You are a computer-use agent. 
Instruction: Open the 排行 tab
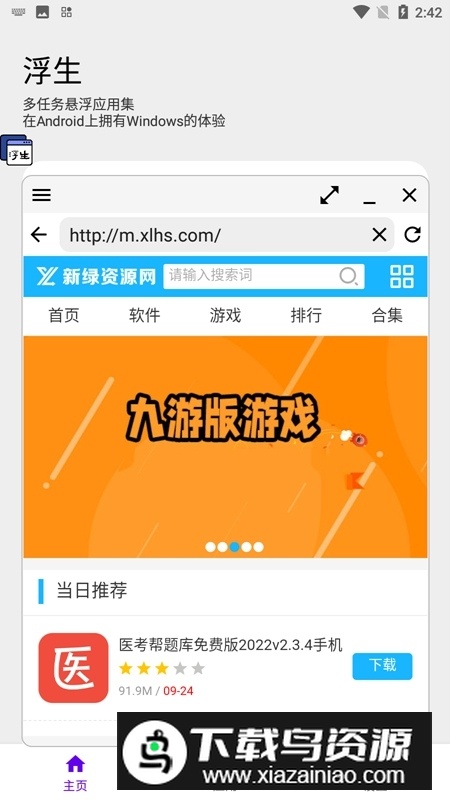coord(306,315)
